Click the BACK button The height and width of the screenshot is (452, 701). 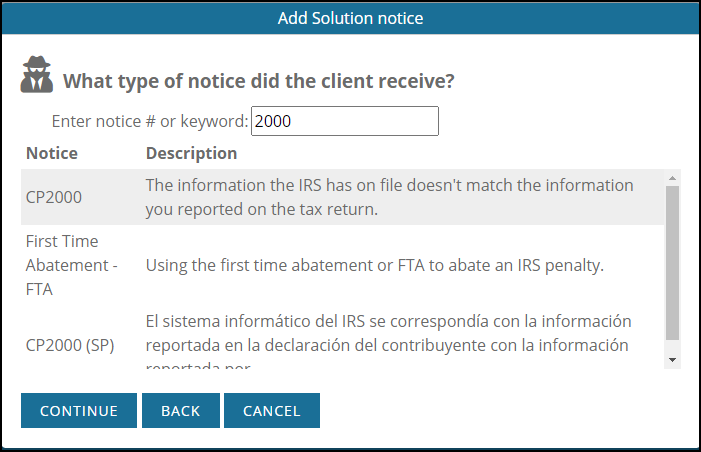(181, 410)
